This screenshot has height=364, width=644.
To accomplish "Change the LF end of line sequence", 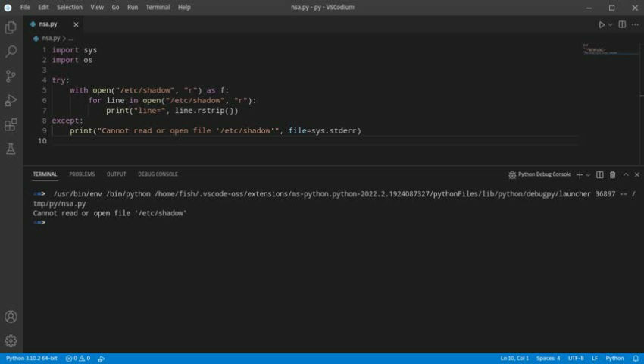I will (x=594, y=359).
